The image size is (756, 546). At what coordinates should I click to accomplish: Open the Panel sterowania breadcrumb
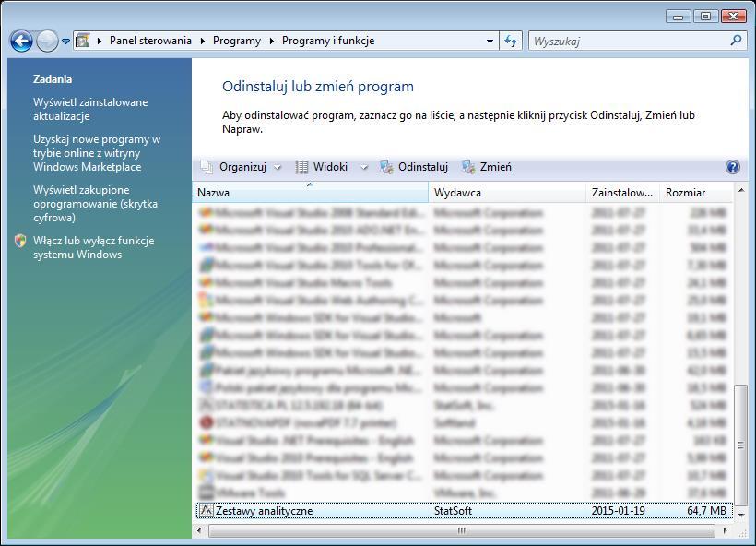(150, 41)
